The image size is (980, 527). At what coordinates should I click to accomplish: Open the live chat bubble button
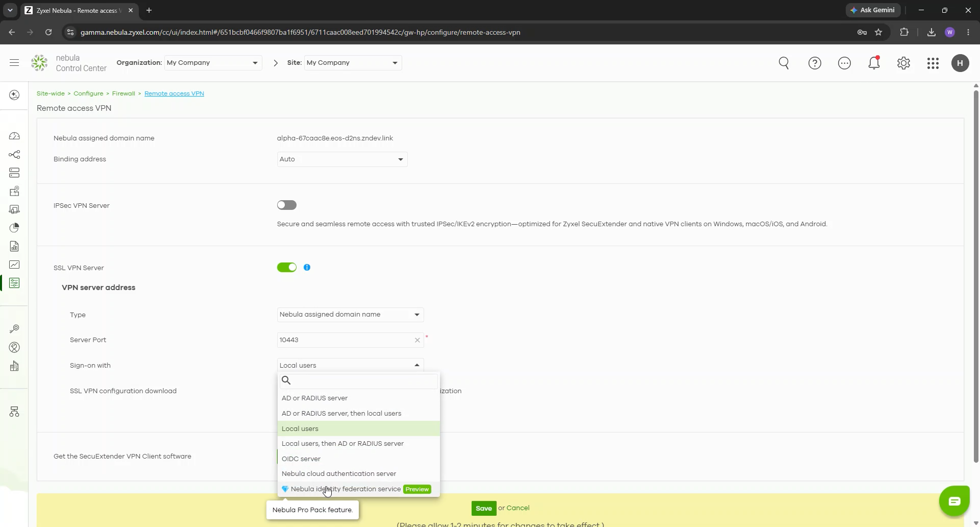pyautogui.click(x=954, y=501)
